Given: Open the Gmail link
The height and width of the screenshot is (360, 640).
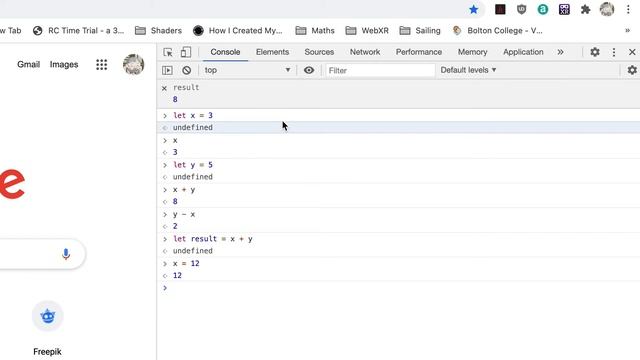Looking at the screenshot, I should [x=29, y=64].
